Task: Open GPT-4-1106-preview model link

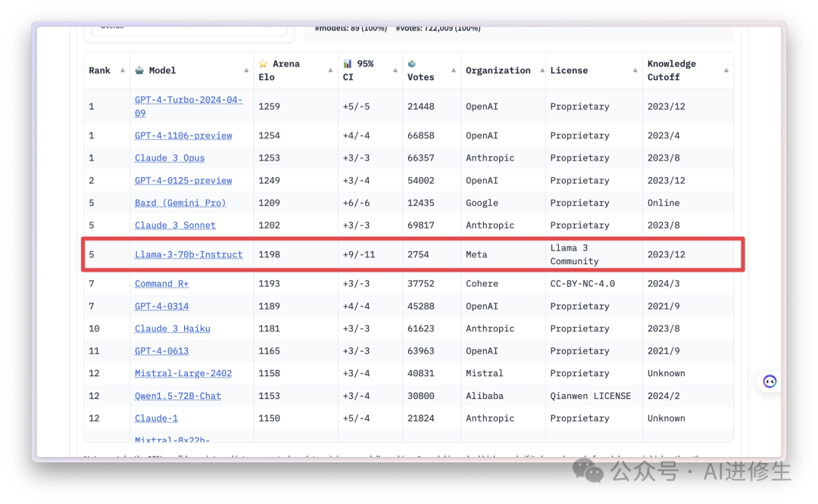Action: 183,135
